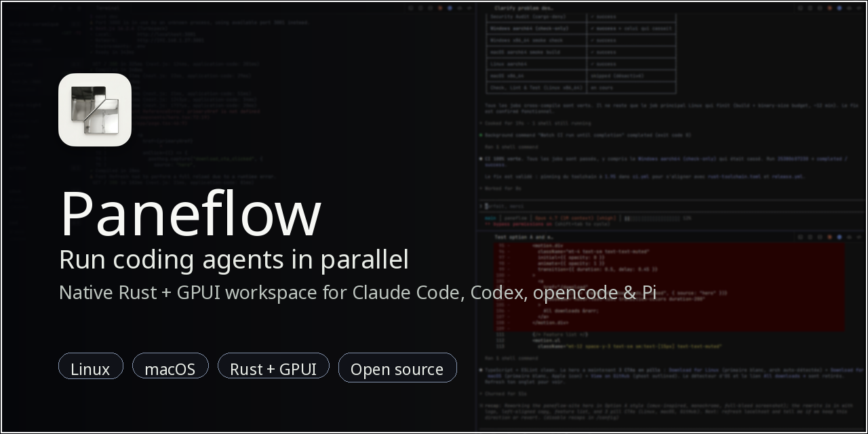Click the large Paneflow title
Viewport: 868px width, 434px height.
(191, 213)
